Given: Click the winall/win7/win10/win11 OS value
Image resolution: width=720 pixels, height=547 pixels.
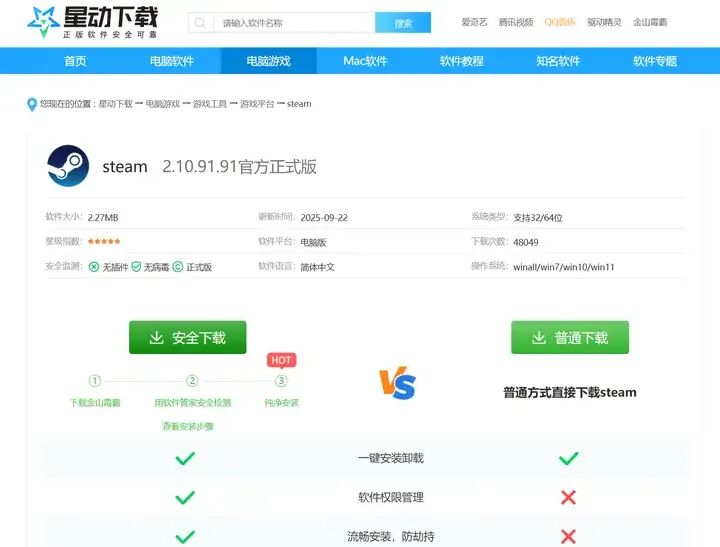Looking at the screenshot, I should 563,267.
